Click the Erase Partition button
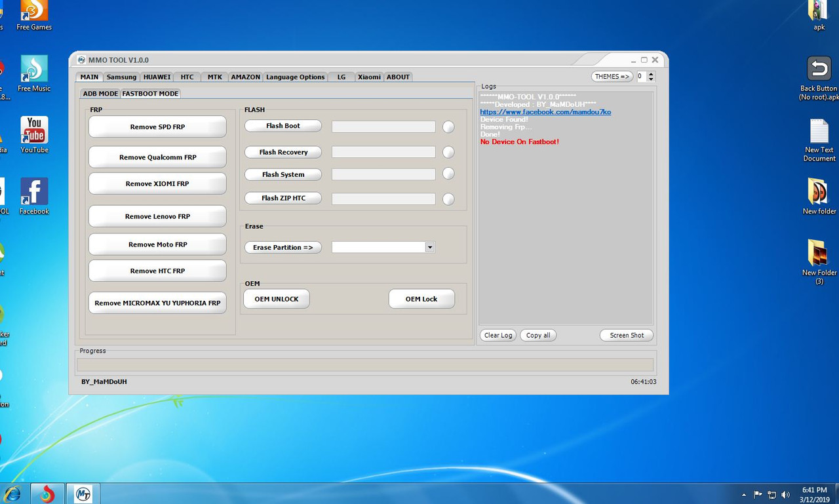 (x=283, y=247)
